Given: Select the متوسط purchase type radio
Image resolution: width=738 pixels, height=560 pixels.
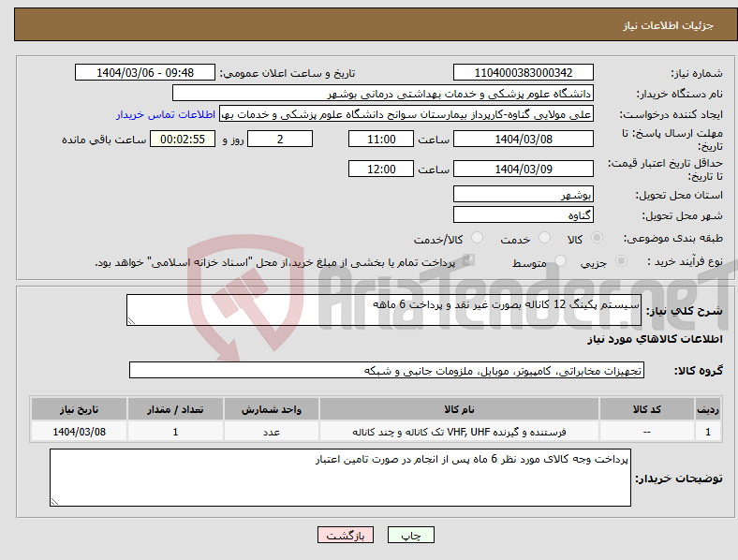Looking at the screenshot, I should (x=561, y=260).
